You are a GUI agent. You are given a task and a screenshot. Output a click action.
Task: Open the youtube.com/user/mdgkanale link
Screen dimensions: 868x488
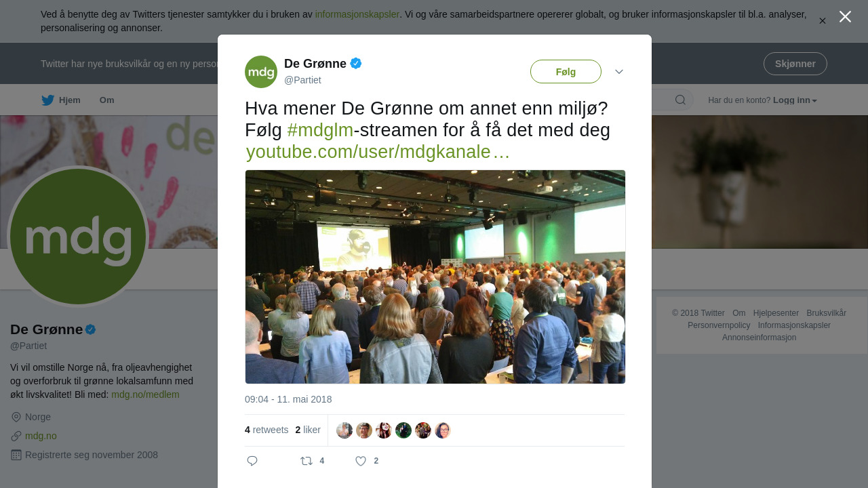(x=378, y=152)
